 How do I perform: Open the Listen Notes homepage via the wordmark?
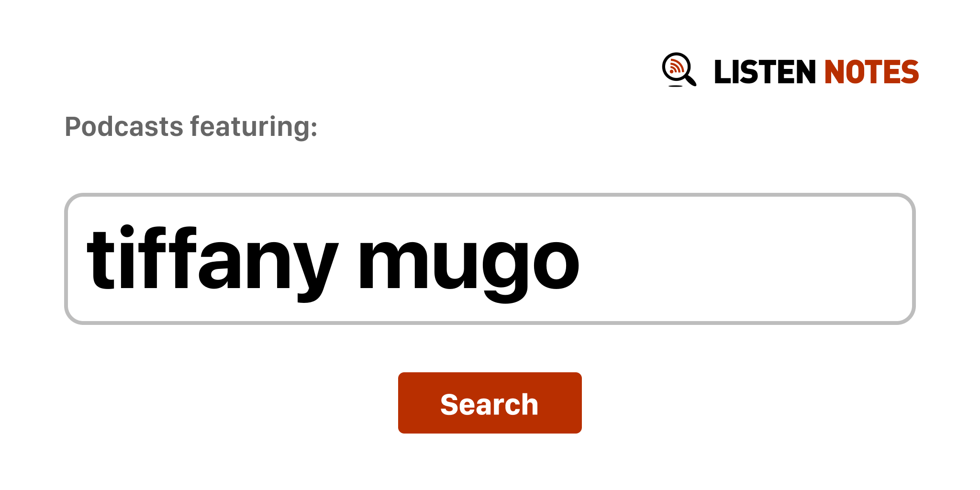coord(816,72)
